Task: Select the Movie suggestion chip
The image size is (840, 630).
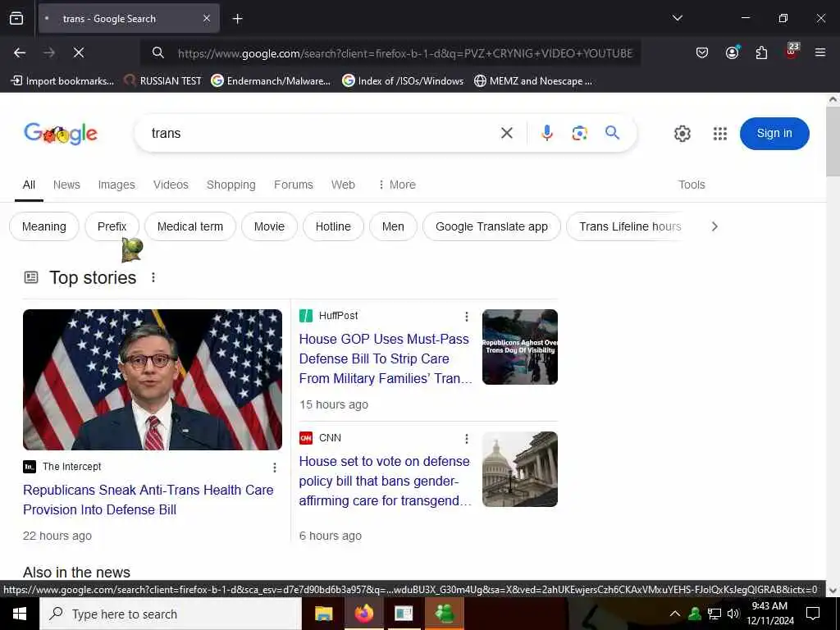Action: click(x=269, y=226)
